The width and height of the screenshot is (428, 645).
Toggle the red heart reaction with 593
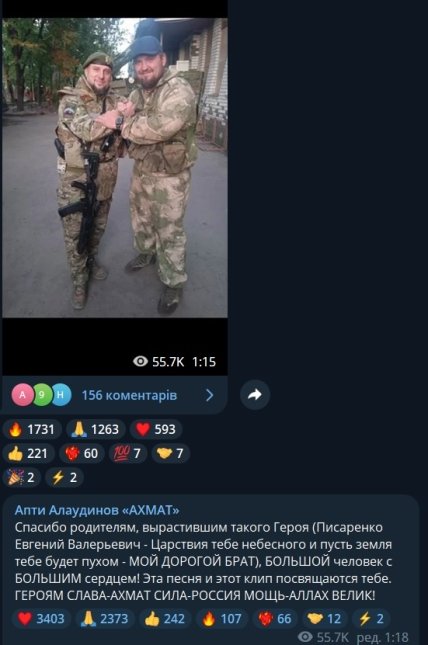[x=156, y=429]
